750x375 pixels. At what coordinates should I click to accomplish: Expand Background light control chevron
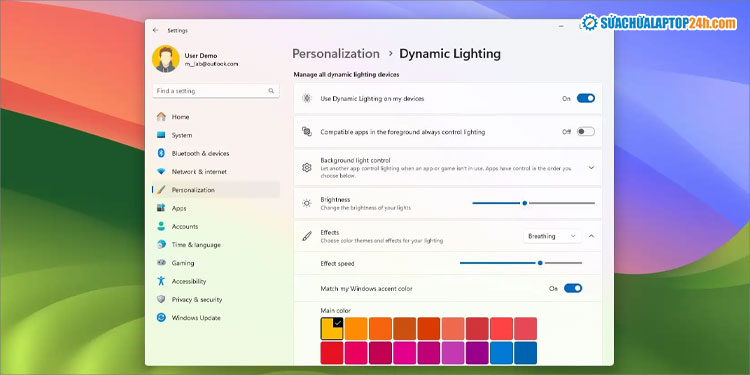591,167
